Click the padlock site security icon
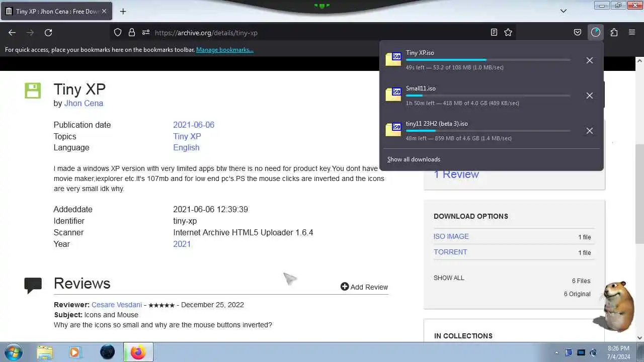This screenshot has width=644, height=362. (132, 32)
